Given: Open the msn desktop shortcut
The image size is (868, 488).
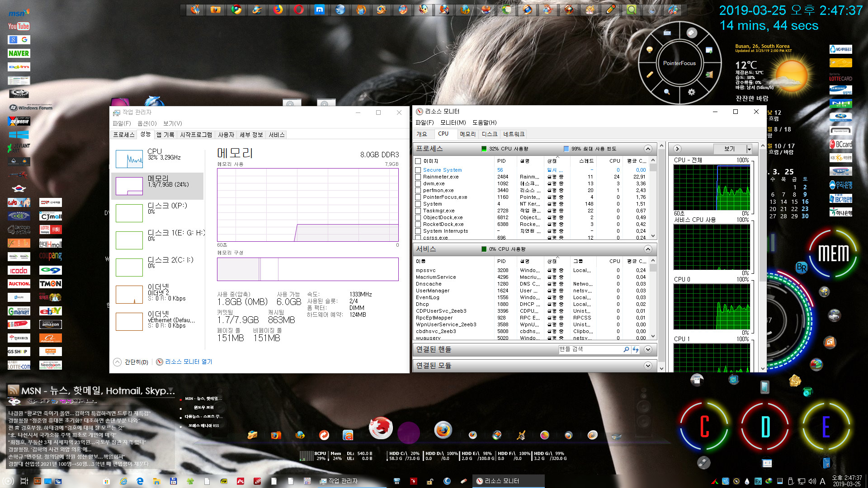Looking at the screenshot, I should tap(19, 13).
